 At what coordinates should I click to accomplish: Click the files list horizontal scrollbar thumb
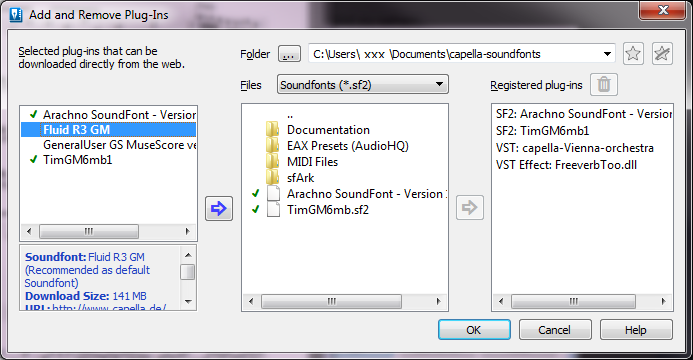point(331,301)
